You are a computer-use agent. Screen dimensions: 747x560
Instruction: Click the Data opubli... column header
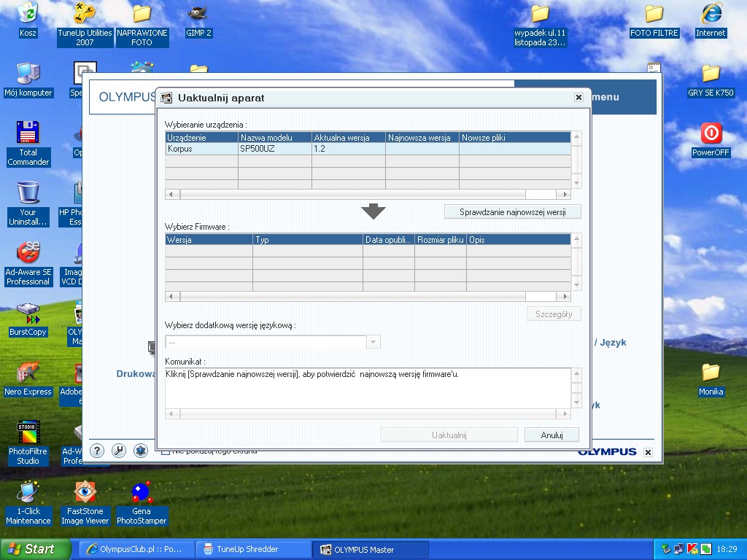click(x=389, y=239)
